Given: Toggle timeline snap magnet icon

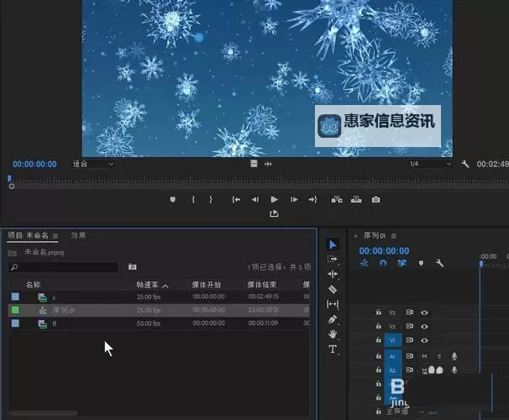Looking at the screenshot, I should (x=382, y=263).
